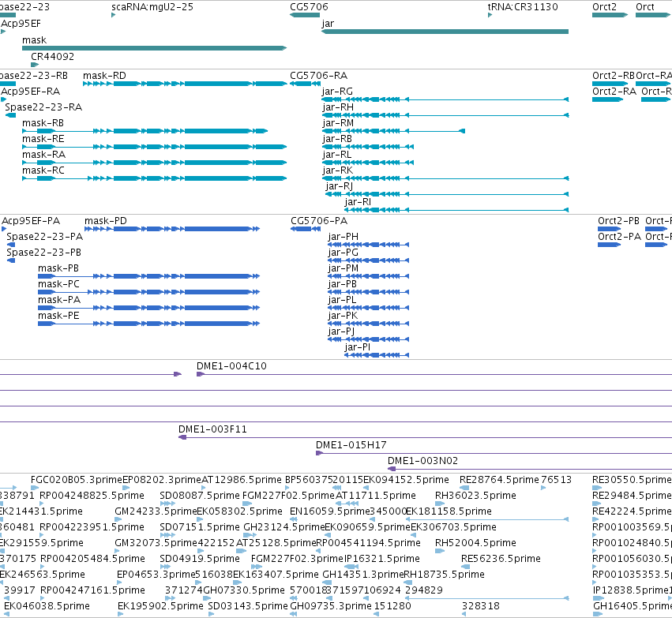Click the CR44092 gene label
The image size is (672, 618).
click(x=52, y=57)
